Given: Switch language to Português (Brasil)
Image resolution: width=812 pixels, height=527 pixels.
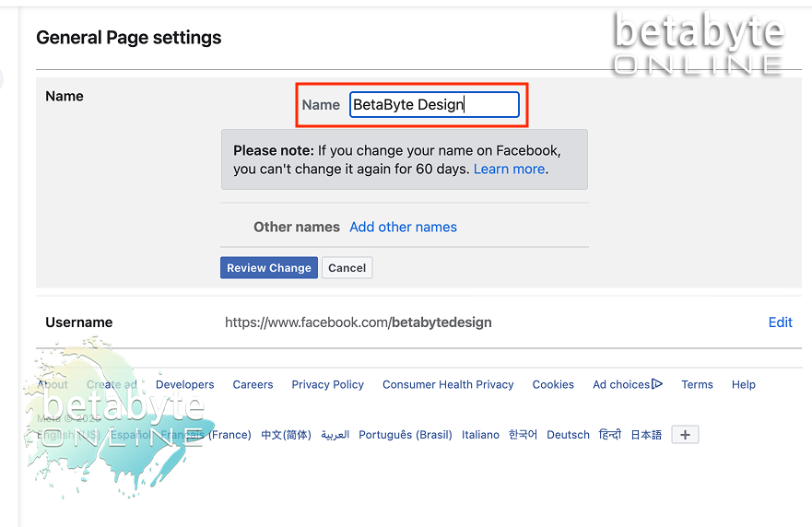Looking at the screenshot, I should tap(405, 435).
